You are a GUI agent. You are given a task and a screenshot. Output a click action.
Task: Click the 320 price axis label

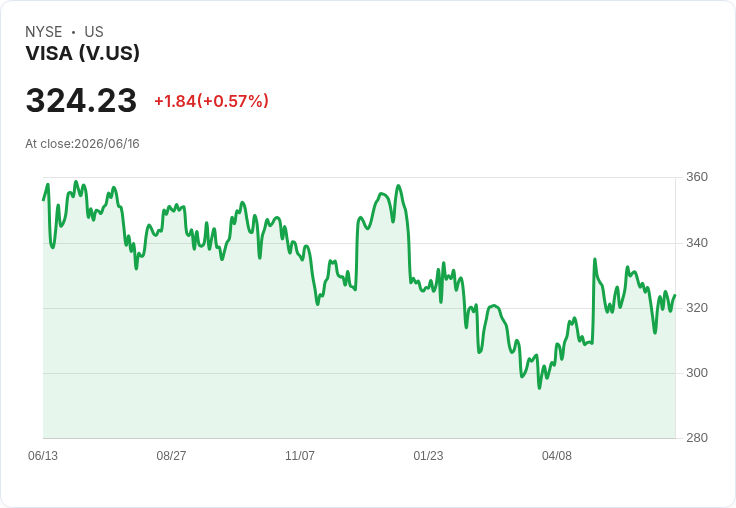(697, 308)
